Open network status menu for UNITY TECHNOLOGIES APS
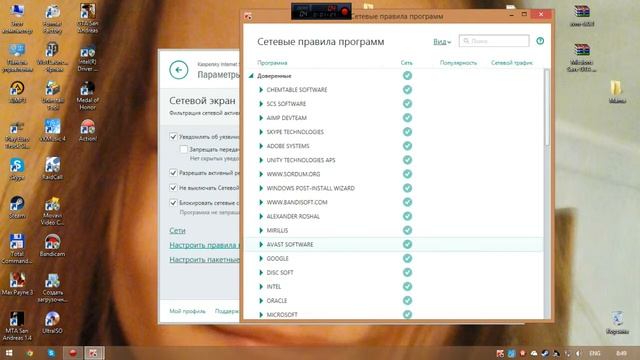 407,160
